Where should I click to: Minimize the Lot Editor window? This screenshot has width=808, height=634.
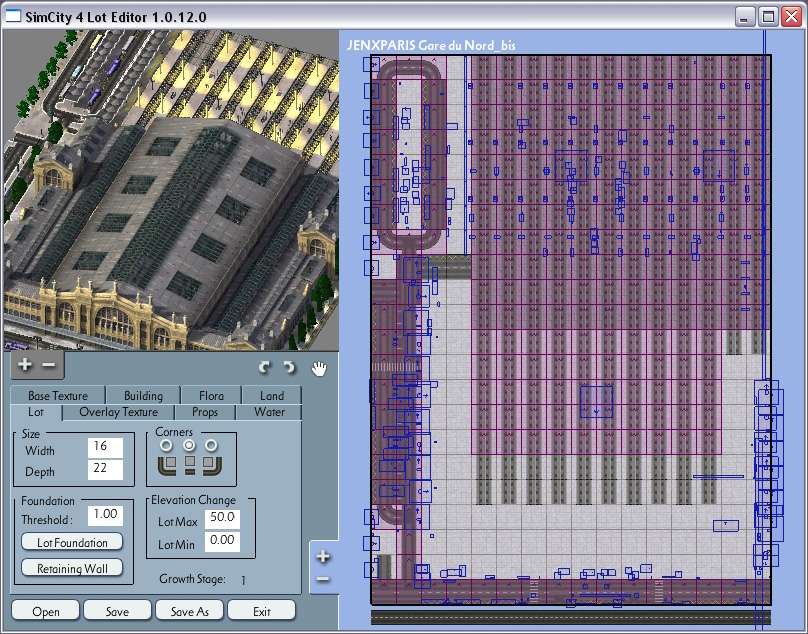pos(743,17)
